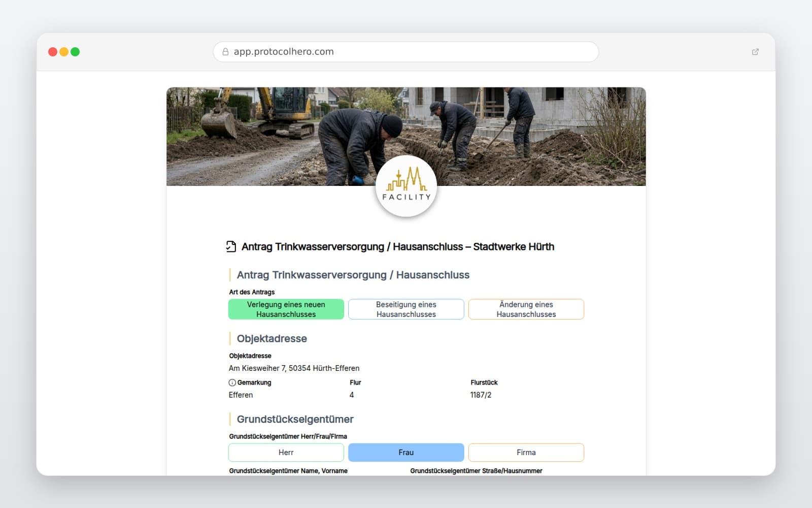Click the info icon next to Gemarkung
Viewport: 812px width, 508px height.
(x=232, y=383)
